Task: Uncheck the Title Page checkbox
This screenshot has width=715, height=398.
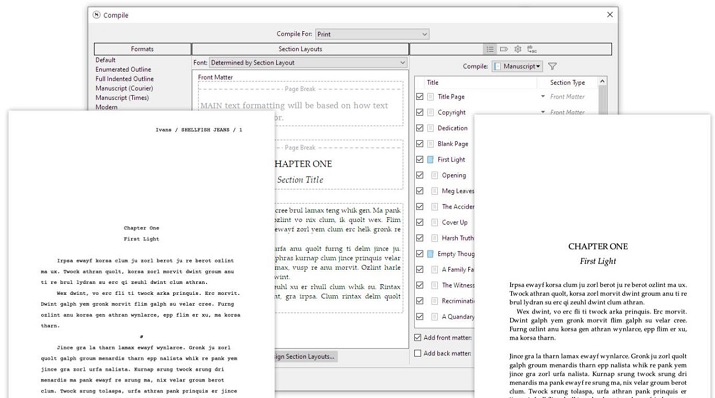Action: point(420,97)
